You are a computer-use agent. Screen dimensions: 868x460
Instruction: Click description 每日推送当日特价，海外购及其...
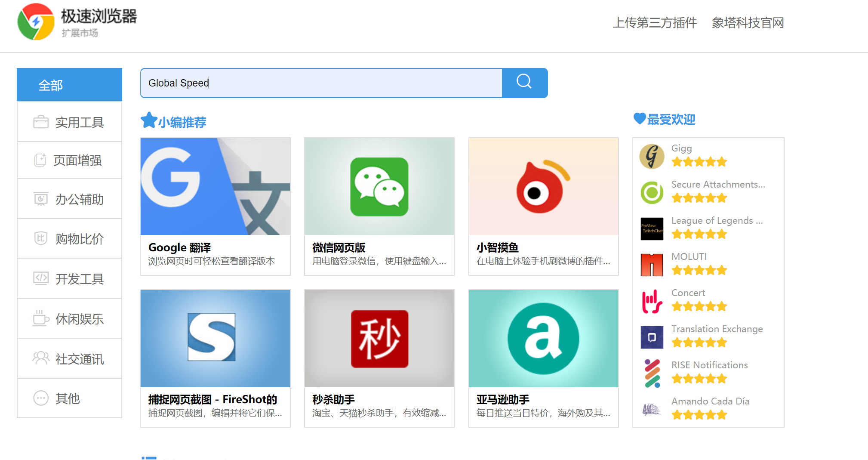pos(543,413)
